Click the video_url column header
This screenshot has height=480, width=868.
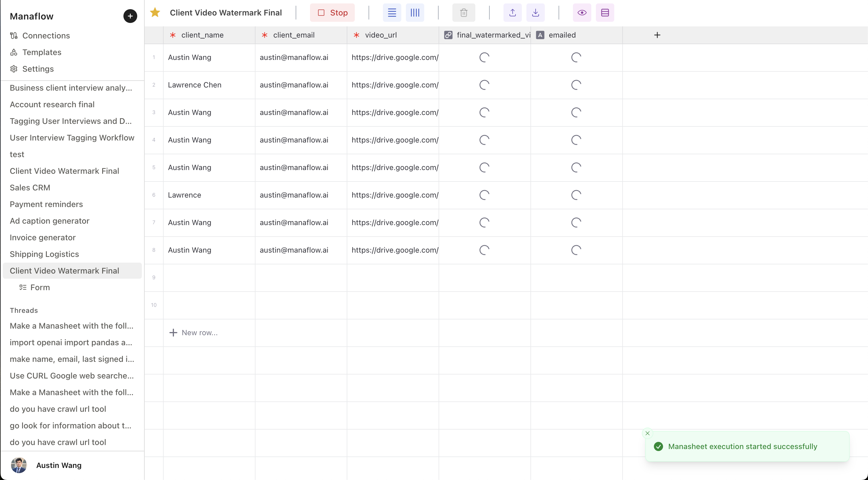393,35
